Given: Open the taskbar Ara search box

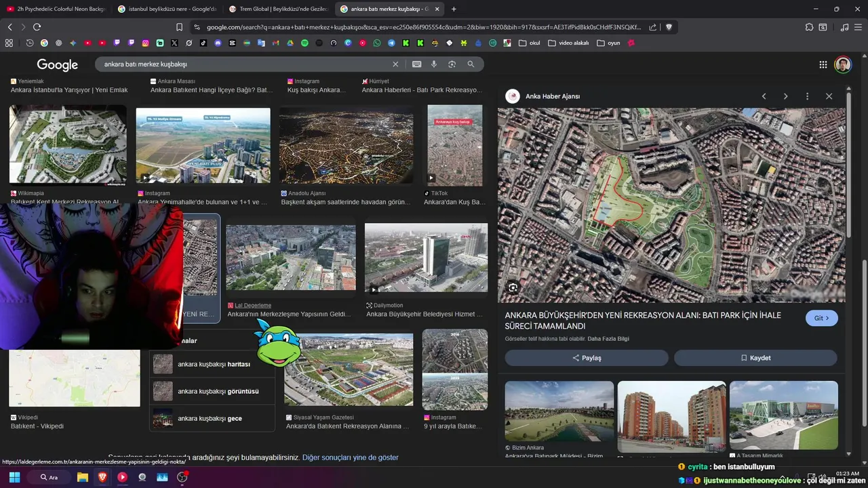Looking at the screenshot, I should (50, 477).
